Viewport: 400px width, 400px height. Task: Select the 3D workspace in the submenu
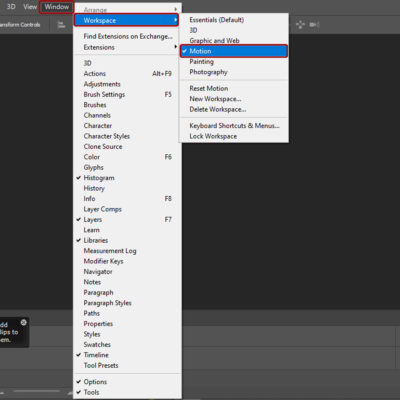[234, 30]
